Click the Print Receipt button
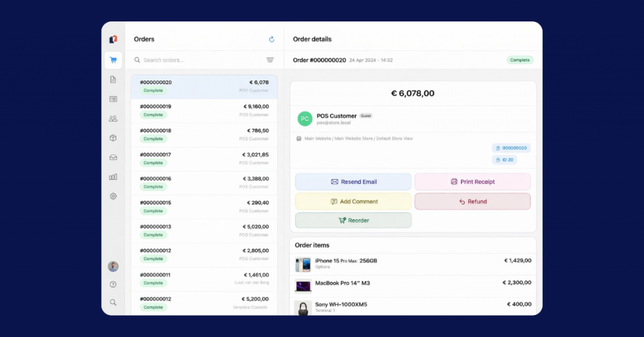The height and width of the screenshot is (337, 644). [472, 182]
